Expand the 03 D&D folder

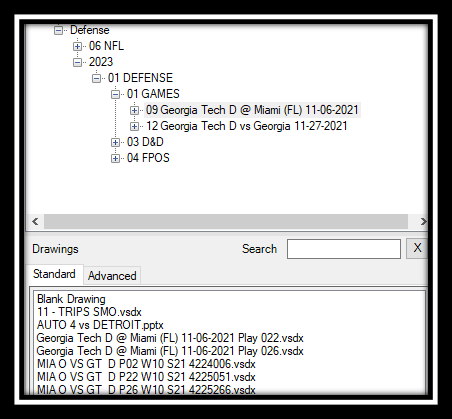tap(115, 142)
